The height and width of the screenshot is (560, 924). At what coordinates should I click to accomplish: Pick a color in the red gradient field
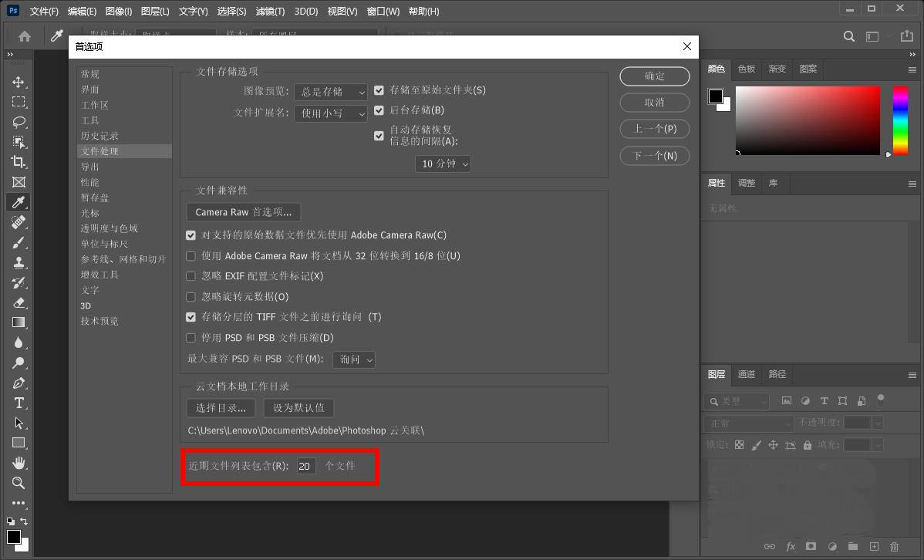[808, 121]
